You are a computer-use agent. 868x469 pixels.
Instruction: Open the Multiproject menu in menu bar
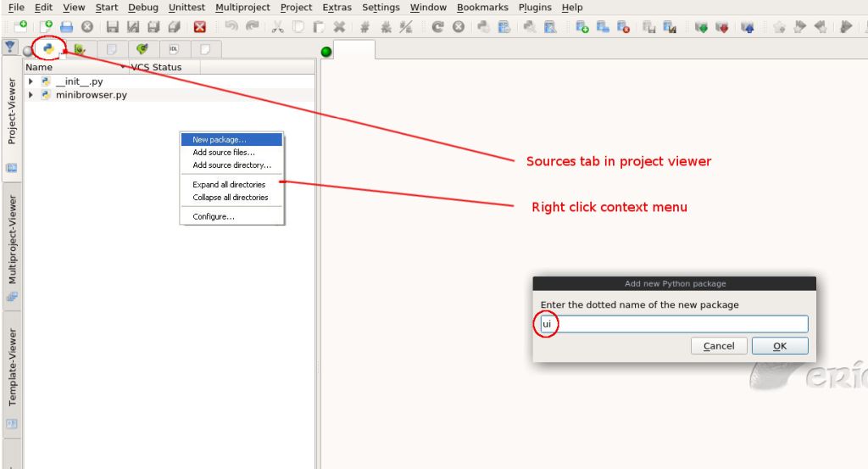(242, 8)
